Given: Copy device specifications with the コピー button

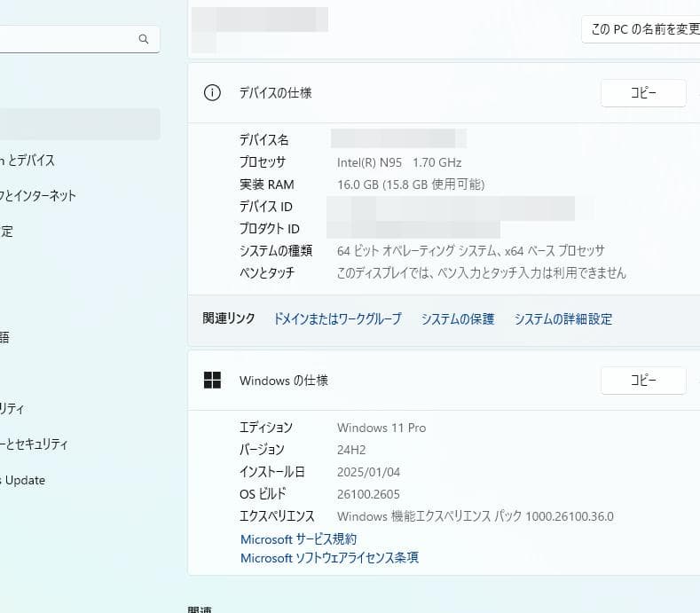Looking at the screenshot, I should [x=643, y=93].
